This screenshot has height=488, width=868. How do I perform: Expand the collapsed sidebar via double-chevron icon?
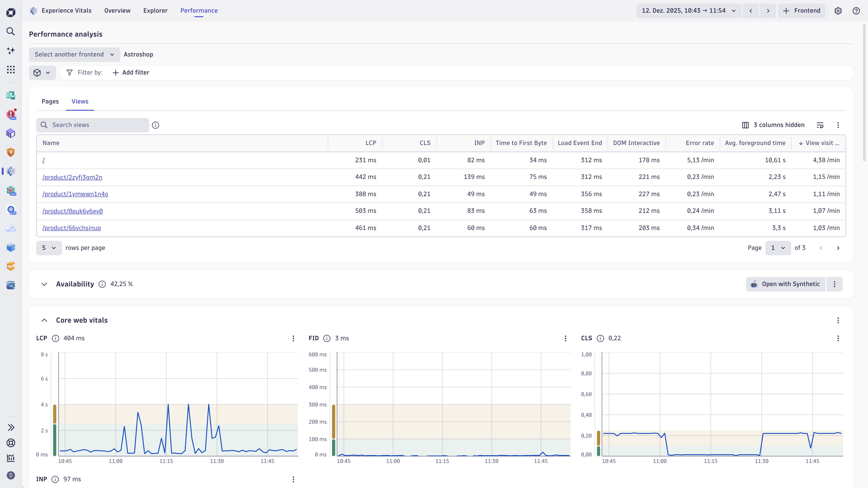click(11, 427)
